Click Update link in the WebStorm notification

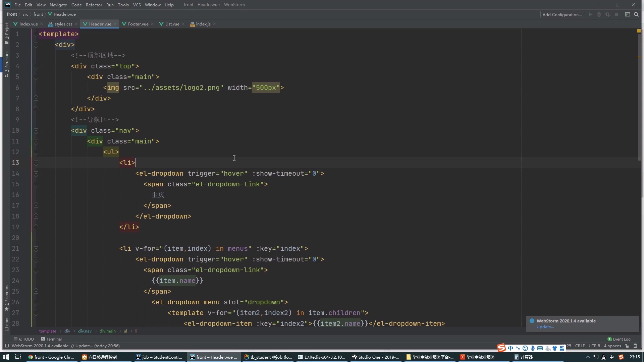[545, 327]
